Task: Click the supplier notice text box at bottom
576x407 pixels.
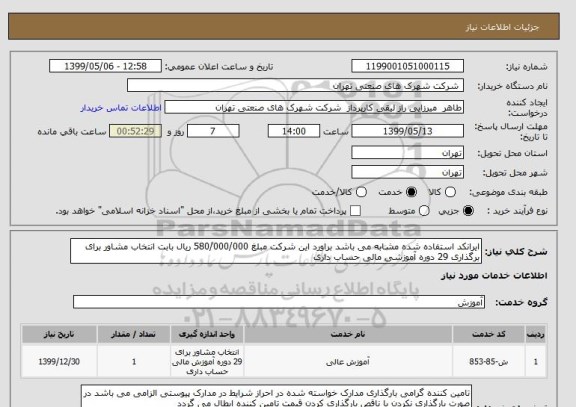Action: coord(276,396)
